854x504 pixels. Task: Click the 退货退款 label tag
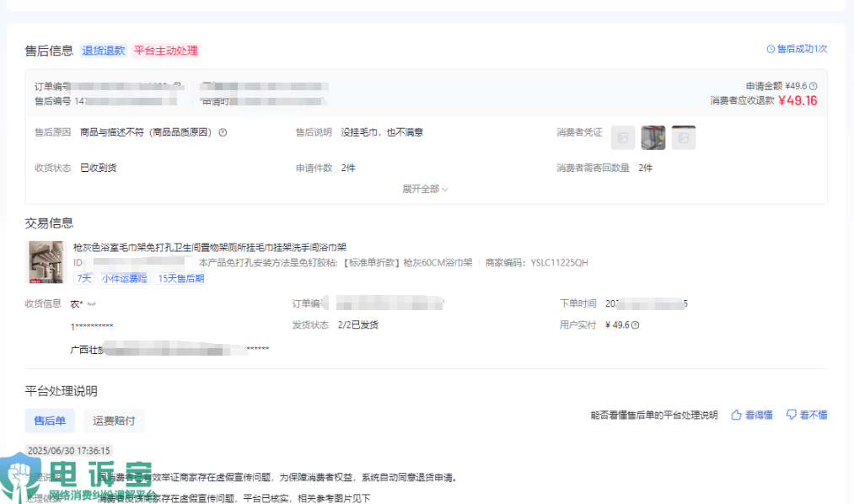click(x=104, y=51)
